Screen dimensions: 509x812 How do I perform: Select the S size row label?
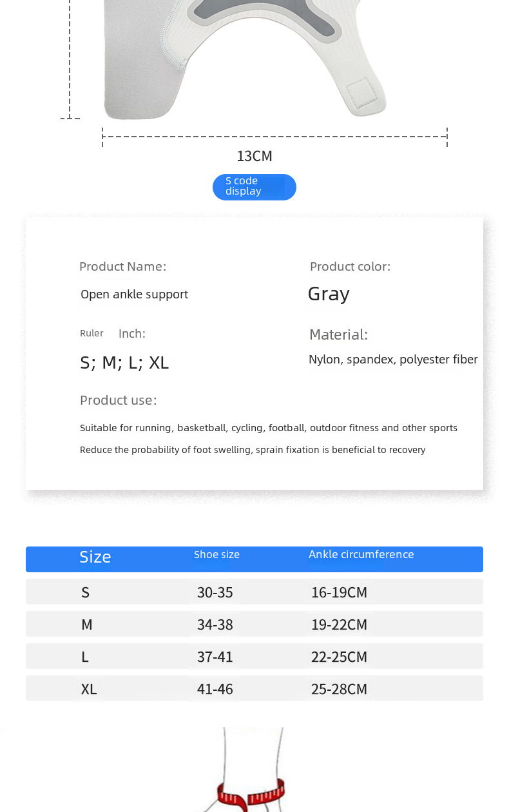[85, 592]
